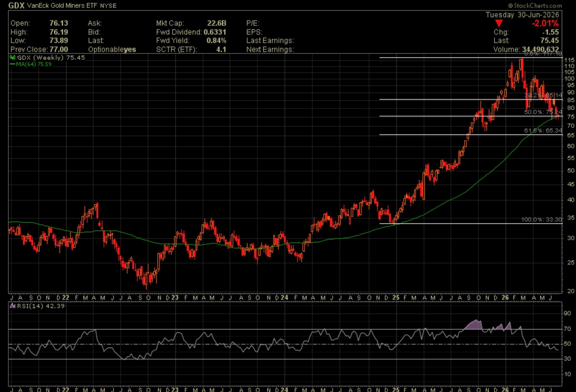Click the VanEck Gold Miners ETF name
The height and width of the screenshot is (392, 576).
(62, 6)
